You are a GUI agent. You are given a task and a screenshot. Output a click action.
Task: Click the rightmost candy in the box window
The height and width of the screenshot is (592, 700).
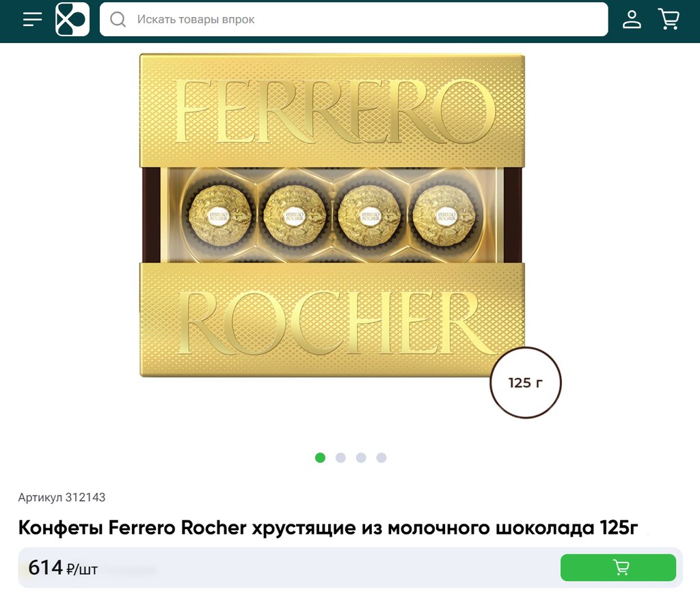pos(444,217)
